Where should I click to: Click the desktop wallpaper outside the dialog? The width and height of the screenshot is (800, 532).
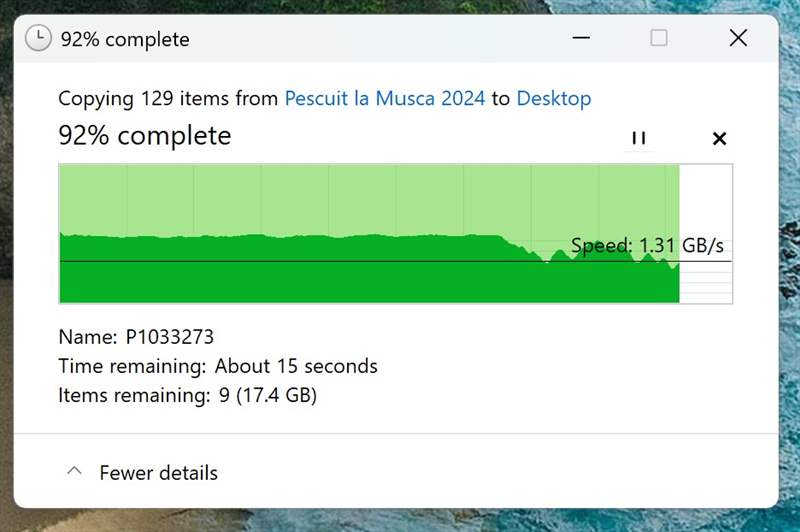[790, 300]
